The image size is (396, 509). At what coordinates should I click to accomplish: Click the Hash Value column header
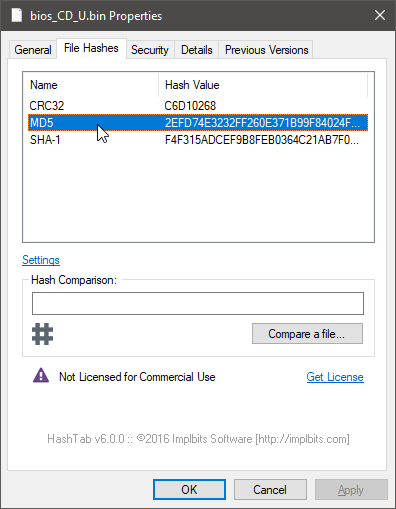(263, 85)
